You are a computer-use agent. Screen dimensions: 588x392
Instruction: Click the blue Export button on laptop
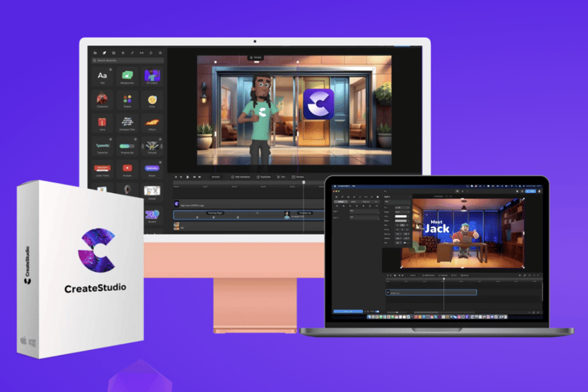(x=531, y=191)
